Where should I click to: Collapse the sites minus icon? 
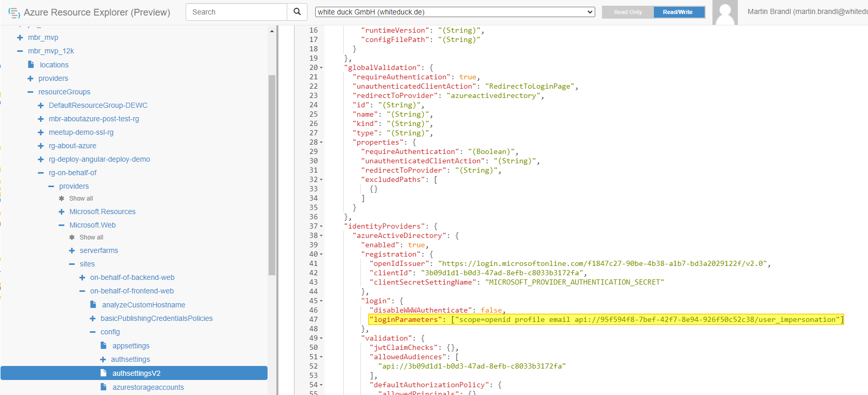(x=72, y=264)
